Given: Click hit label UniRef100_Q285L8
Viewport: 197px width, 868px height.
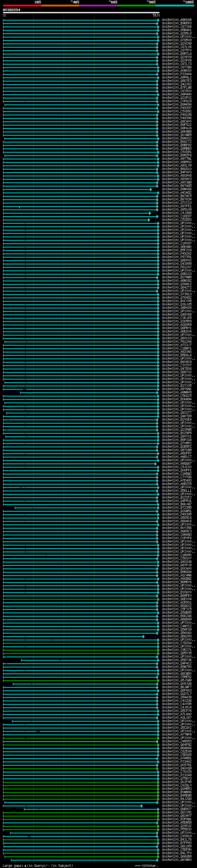Looking at the screenshot, I should pyautogui.click(x=177, y=33).
